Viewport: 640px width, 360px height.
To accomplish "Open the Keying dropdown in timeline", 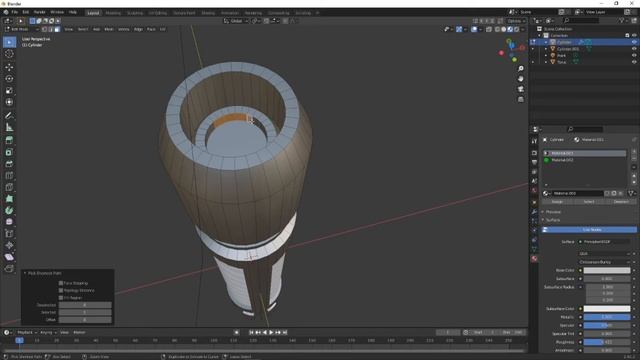I will (49, 333).
